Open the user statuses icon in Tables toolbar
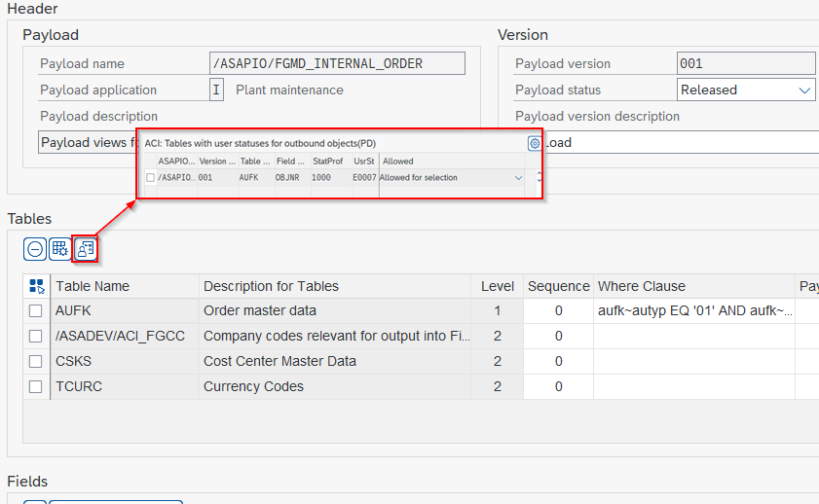Viewport: 819px width, 504px height. pyautogui.click(x=85, y=249)
